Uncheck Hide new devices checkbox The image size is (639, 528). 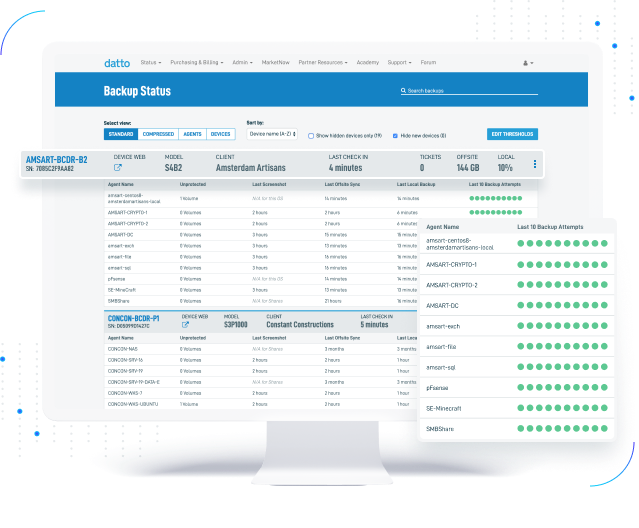click(x=395, y=136)
